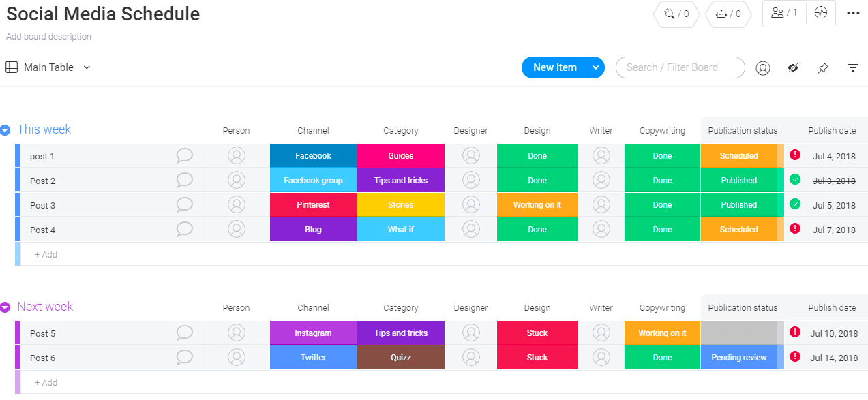The width and height of the screenshot is (868, 400).
Task: Open the hidden columns eye icon
Action: (x=792, y=67)
